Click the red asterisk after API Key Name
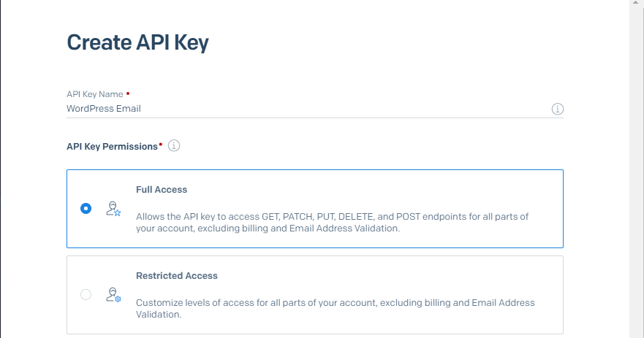Viewport: 644px width, 338px height. click(x=128, y=93)
